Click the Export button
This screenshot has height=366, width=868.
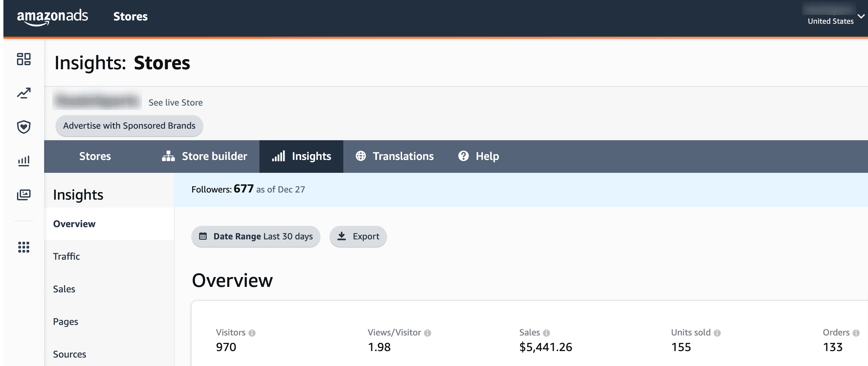click(x=358, y=236)
